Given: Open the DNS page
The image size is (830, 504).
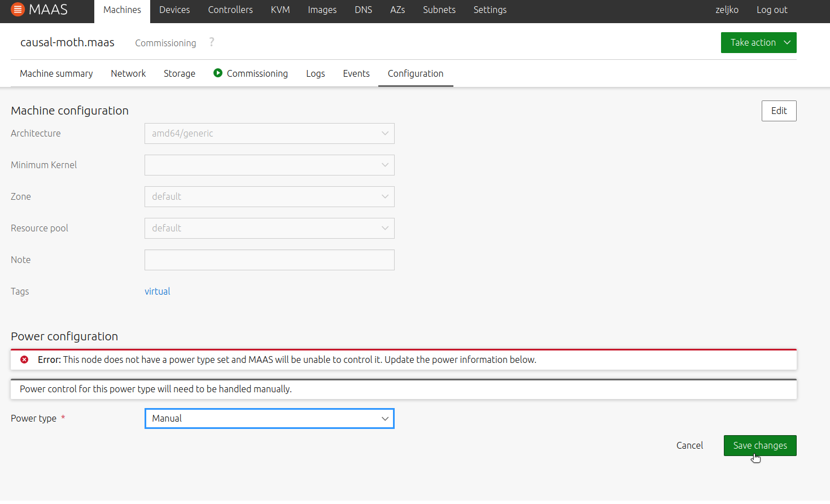Looking at the screenshot, I should pos(363,10).
